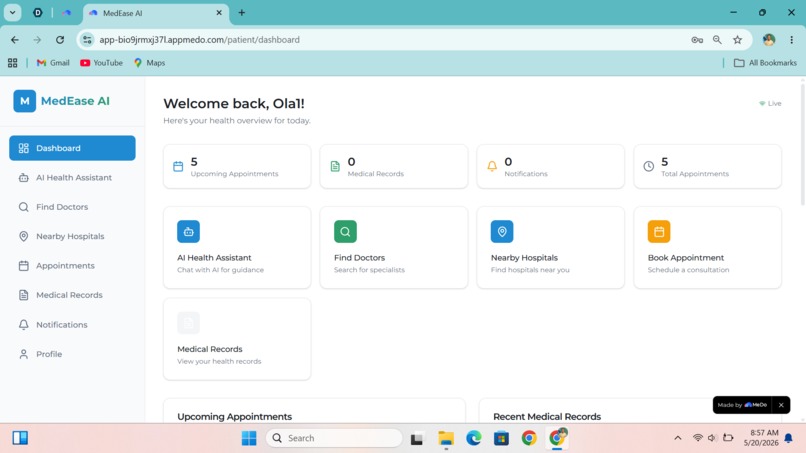This screenshot has width=806, height=453.
Task: Open Appointments in the sidebar
Action: (x=72, y=266)
